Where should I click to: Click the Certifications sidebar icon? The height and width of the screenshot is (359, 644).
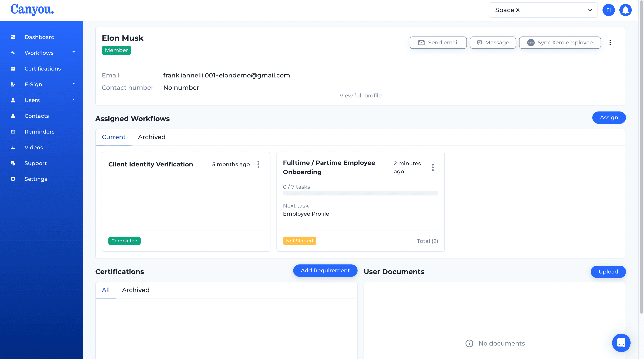pyautogui.click(x=13, y=68)
